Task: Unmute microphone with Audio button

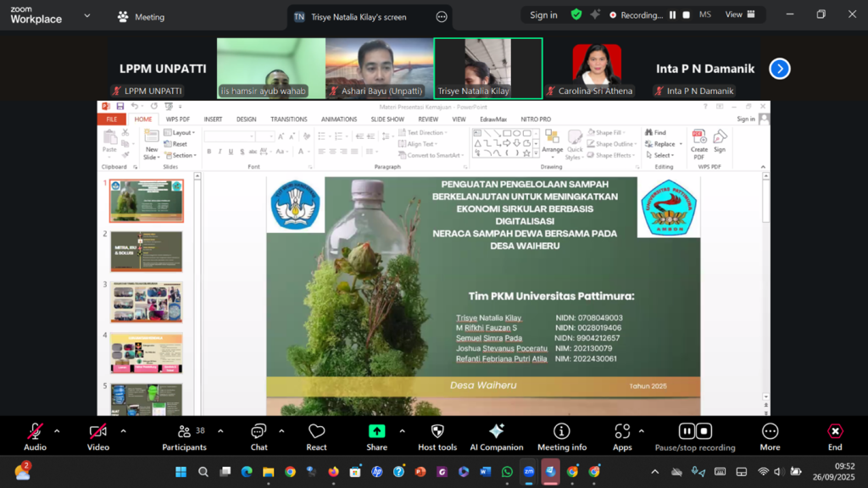Action: click(x=35, y=432)
